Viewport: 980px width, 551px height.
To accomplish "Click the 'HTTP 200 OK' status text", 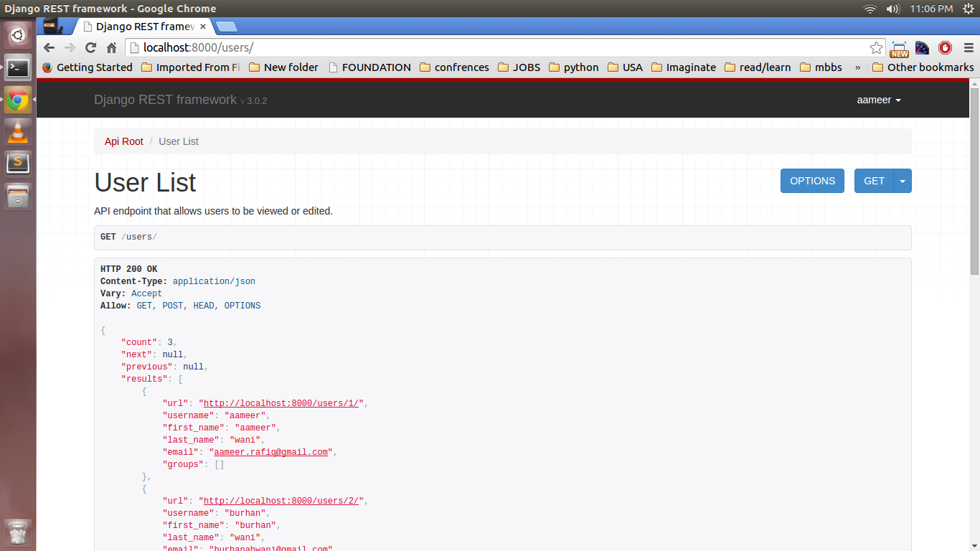I will click(x=128, y=270).
